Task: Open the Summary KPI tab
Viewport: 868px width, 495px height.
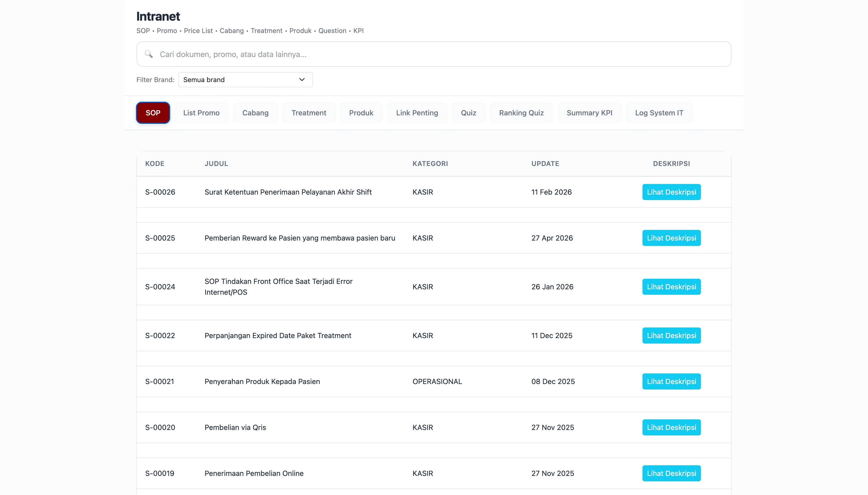Action: tap(589, 113)
